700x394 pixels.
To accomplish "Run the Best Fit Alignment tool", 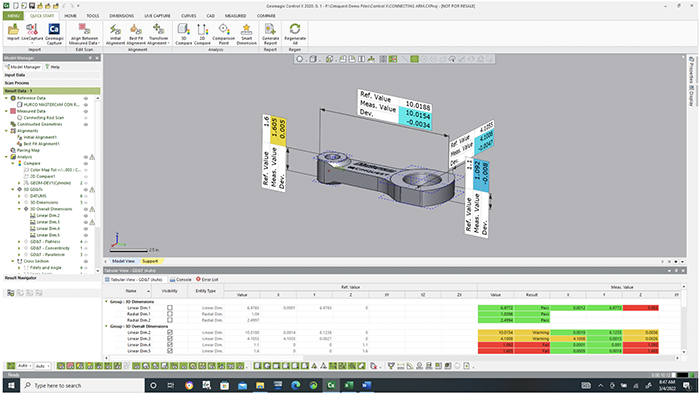I will (136, 34).
